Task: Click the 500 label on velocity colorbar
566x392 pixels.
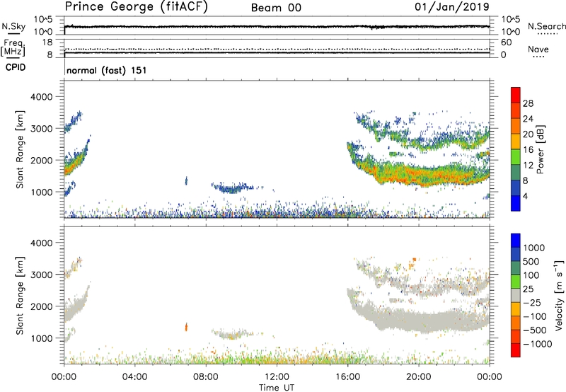Action: [531, 261]
